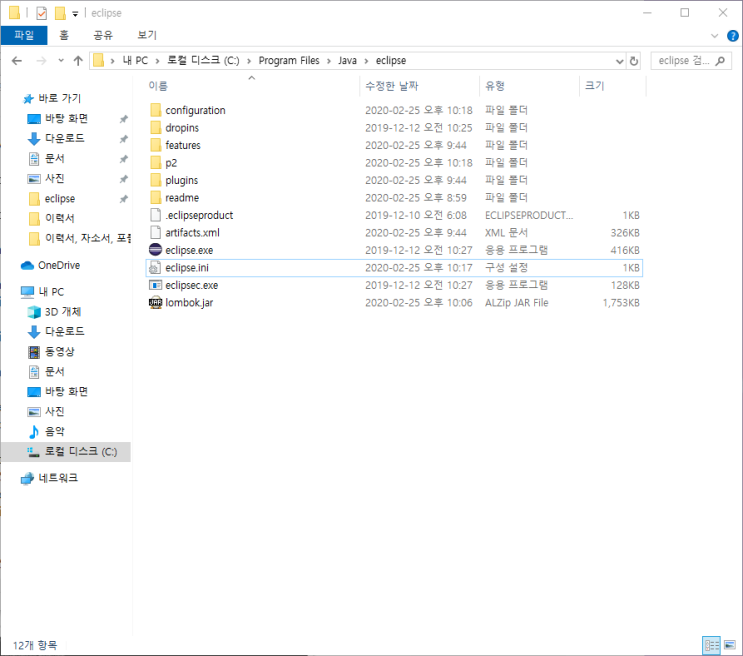Open 네트워크 in navigation pane
This screenshot has height=656, width=743.
point(58,478)
